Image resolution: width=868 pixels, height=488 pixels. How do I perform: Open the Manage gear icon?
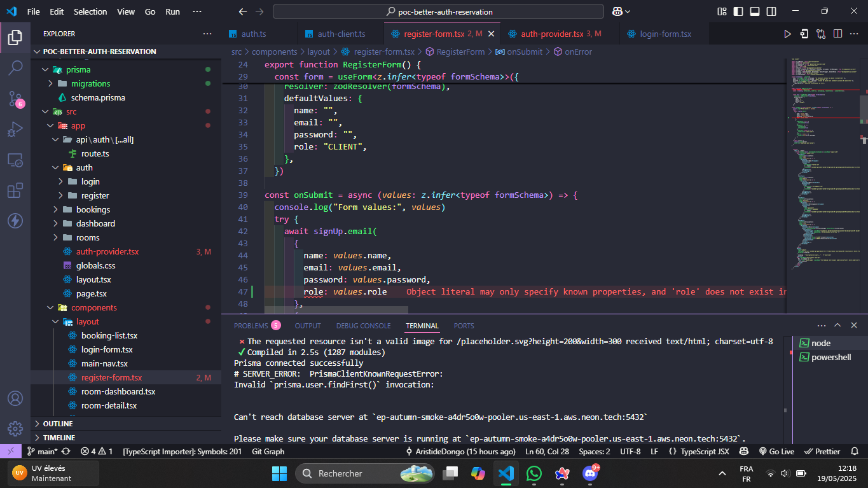tap(15, 428)
